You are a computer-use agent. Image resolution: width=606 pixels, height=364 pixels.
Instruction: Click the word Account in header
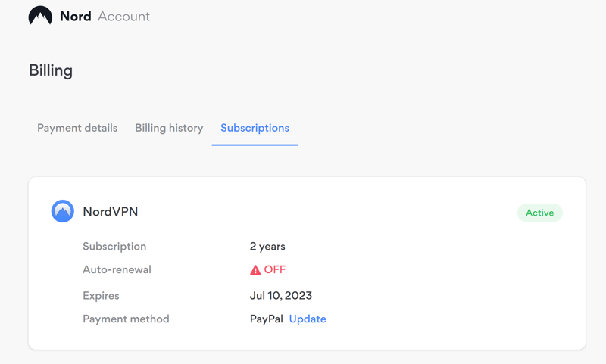coord(123,16)
